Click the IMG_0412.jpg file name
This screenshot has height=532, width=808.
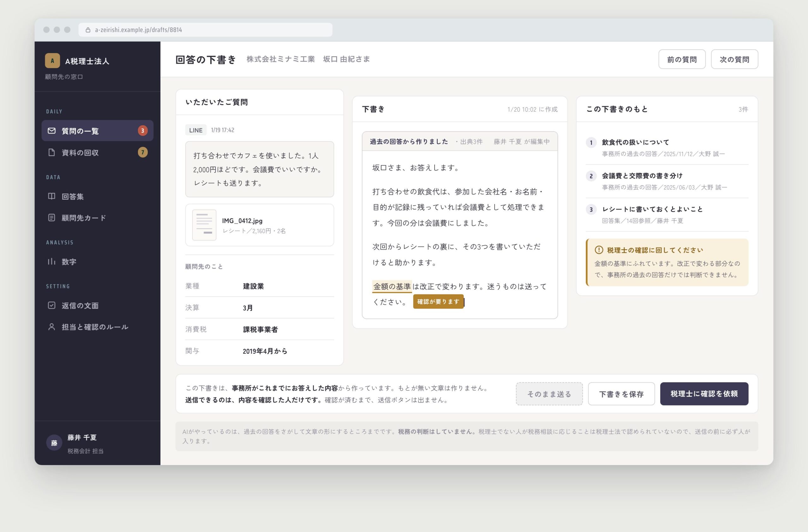pyautogui.click(x=242, y=221)
